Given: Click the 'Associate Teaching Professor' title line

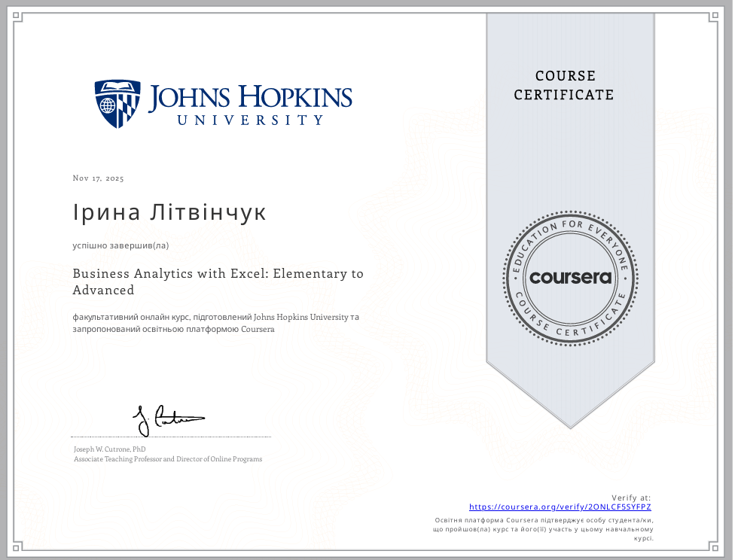Looking at the screenshot, I should pyautogui.click(x=168, y=459).
